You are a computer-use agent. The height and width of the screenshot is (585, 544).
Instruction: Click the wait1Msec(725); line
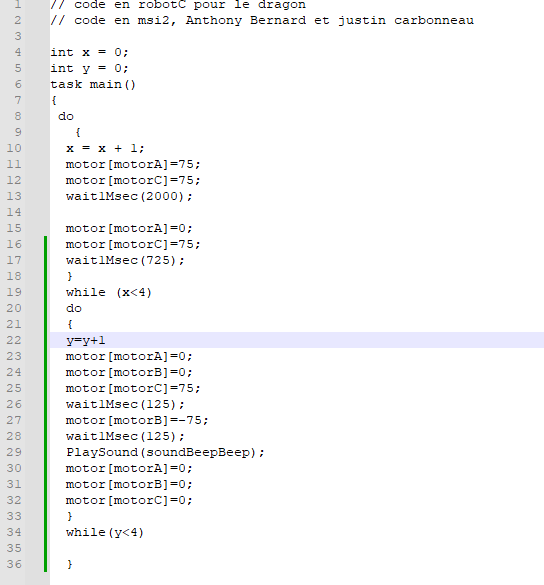click(125, 260)
